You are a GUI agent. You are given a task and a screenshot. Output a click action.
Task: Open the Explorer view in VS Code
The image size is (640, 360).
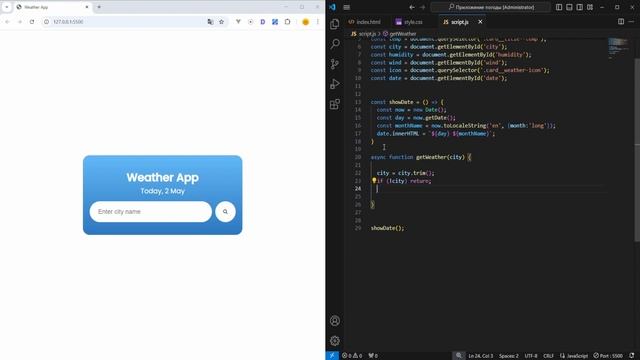[x=335, y=24]
